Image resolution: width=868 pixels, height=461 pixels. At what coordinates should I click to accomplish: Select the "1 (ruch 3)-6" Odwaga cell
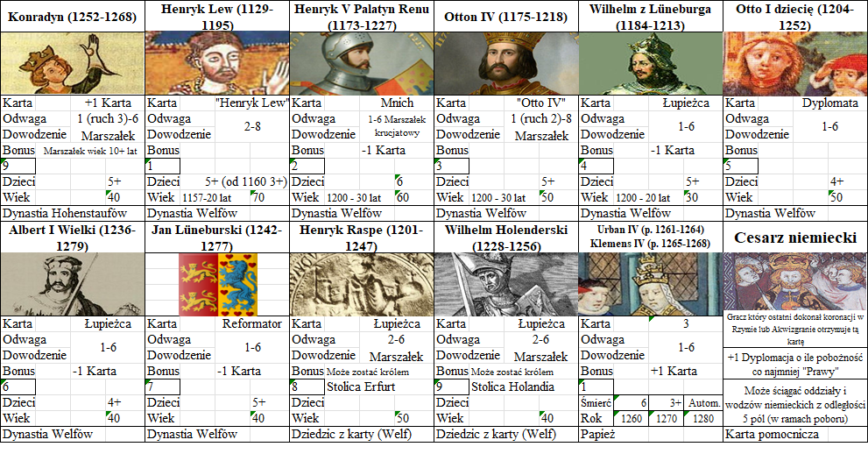pyautogui.click(x=108, y=118)
